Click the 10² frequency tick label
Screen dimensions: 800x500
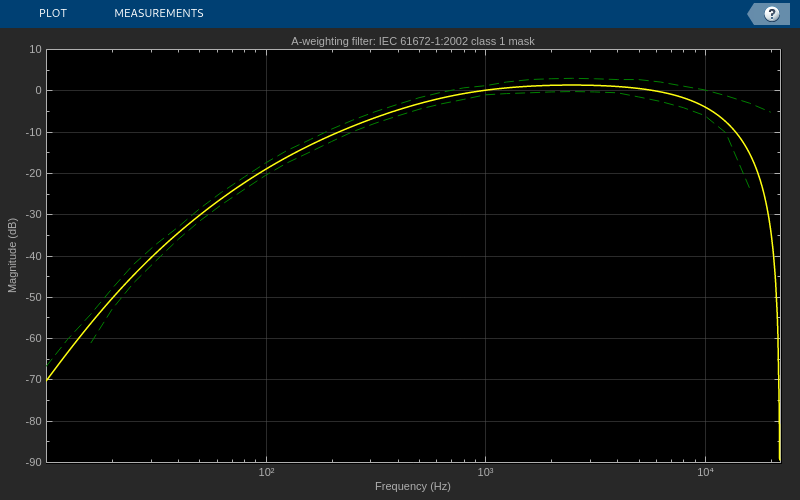[266, 472]
